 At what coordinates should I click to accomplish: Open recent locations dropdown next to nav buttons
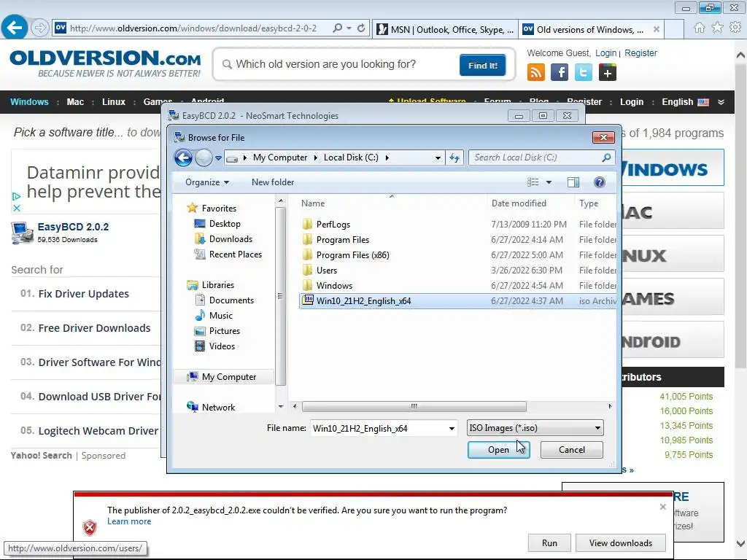tap(218, 157)
